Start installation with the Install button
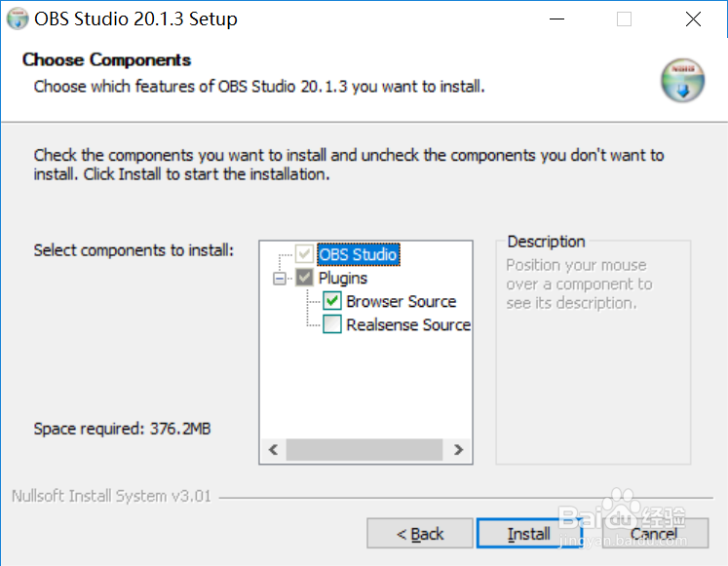This screenshot has width=728, height=566. coord(529,534)
